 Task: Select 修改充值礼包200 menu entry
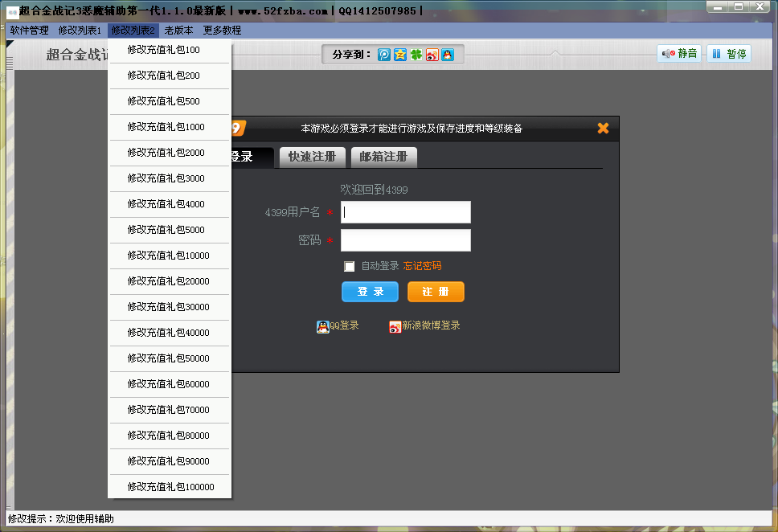click(x=170, y=76)
